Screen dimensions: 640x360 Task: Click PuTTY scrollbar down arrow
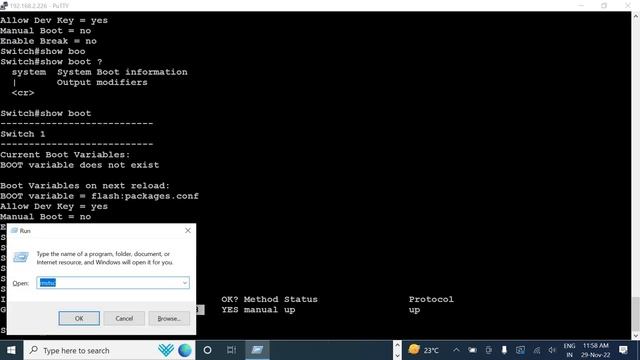[636, 336]
